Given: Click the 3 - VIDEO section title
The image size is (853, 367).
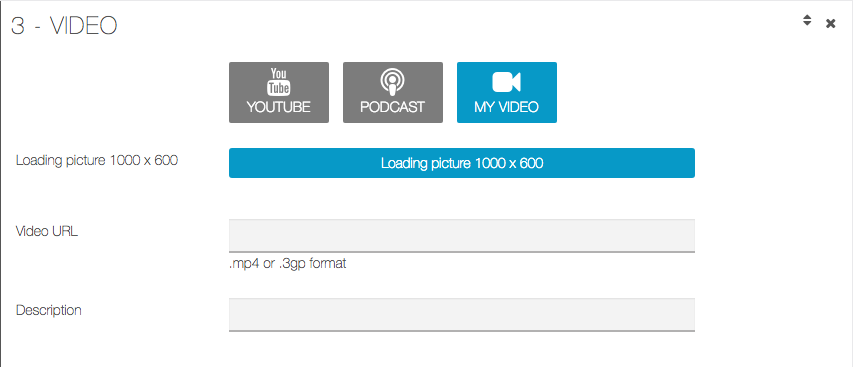Looking at the screenshot, I should tap(64, 26).
